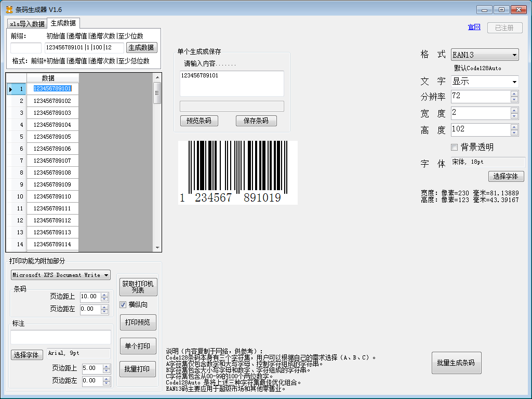Decrease the 宽度 value with down arrow
Screen dimensions: 532x399
point(514,116)
